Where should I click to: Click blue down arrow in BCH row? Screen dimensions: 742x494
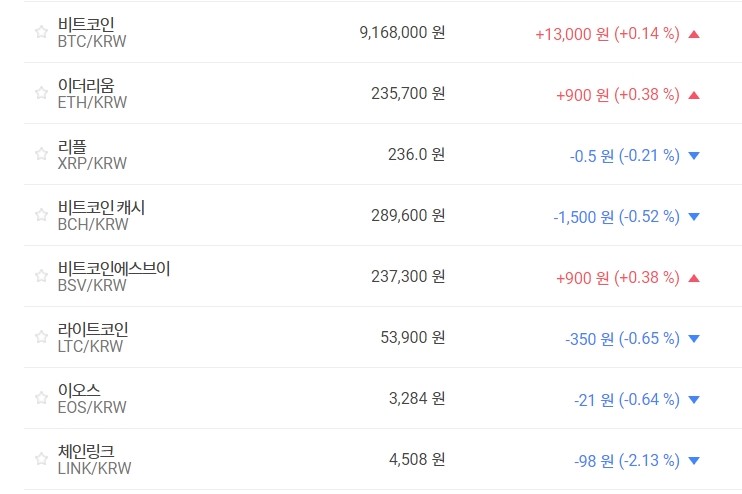click(x=694, y=216)
